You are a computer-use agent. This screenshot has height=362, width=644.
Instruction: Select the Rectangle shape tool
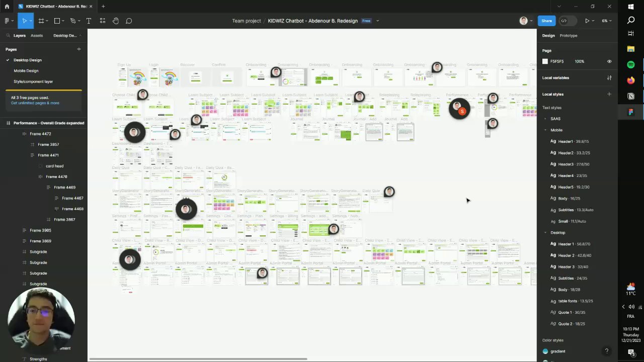click(57, 21)
